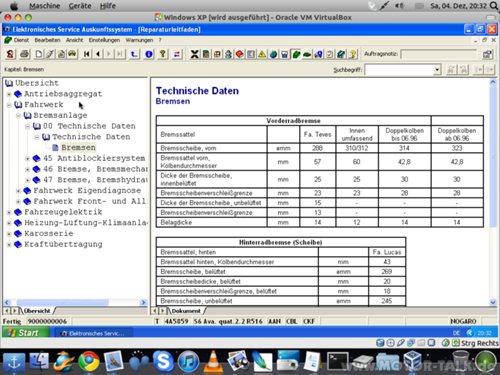Click the dark green car silhouette icon
This screenshot has width=500, height=375.
pos(307,54)
